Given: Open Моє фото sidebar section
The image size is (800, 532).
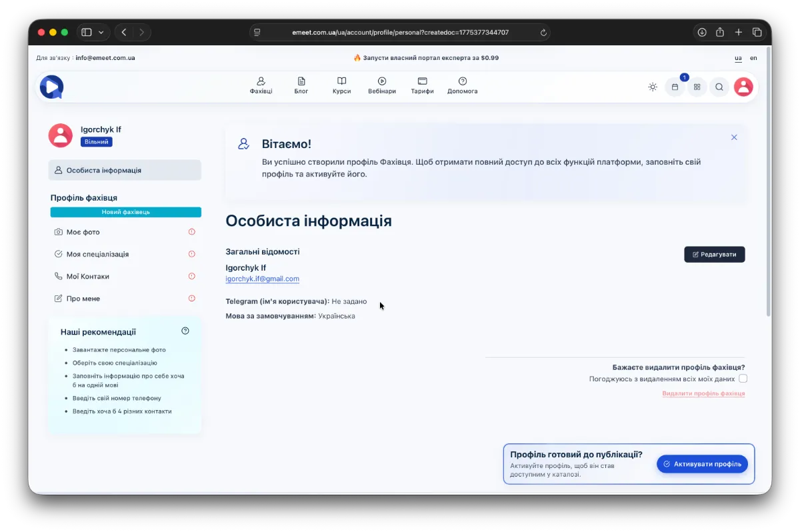Looking at the screenshot, I should coord(83,232).
